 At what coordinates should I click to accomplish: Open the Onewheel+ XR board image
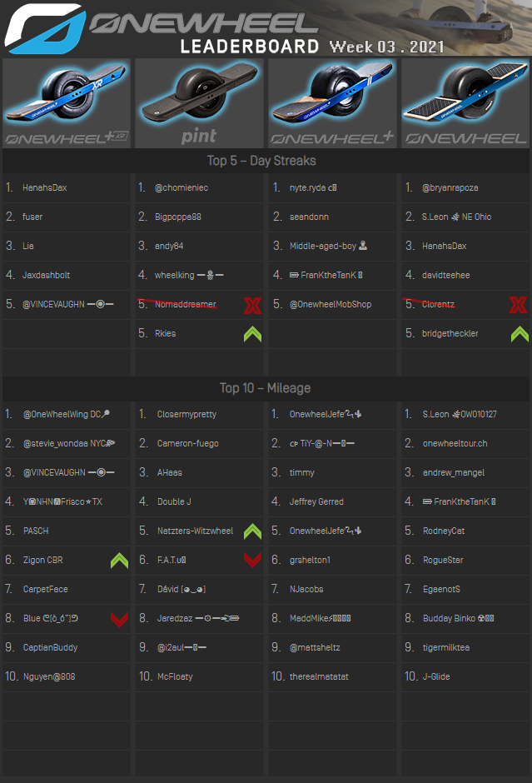67,103
